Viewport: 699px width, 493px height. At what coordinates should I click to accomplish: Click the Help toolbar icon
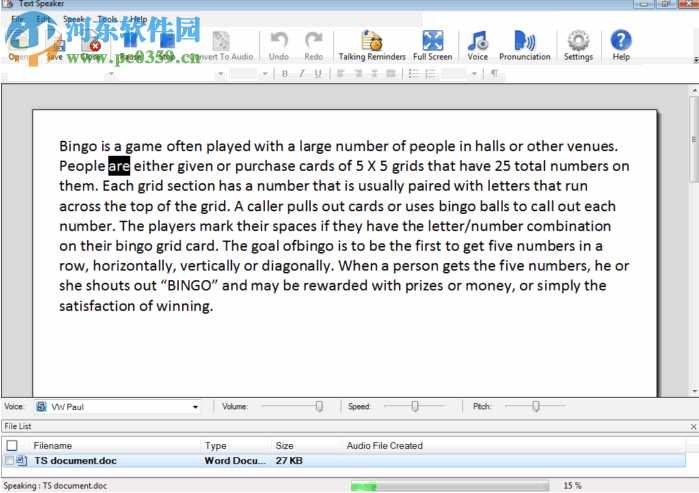621,45
